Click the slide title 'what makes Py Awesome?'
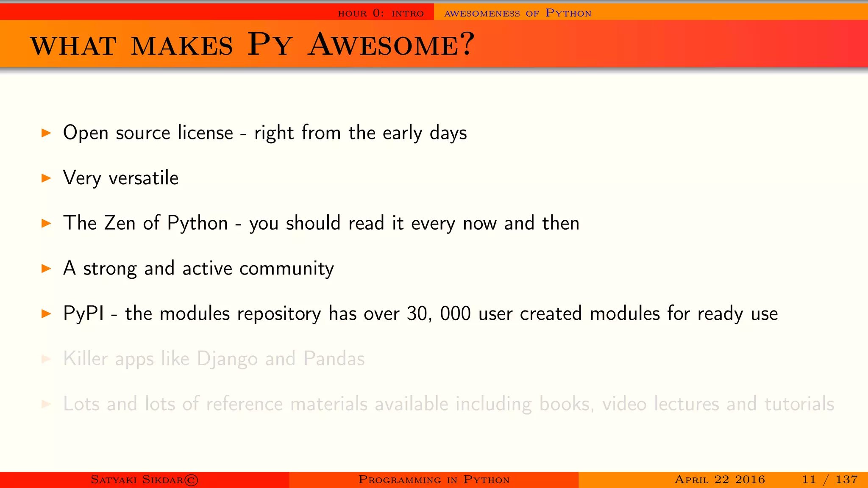 tap(252, 44)
